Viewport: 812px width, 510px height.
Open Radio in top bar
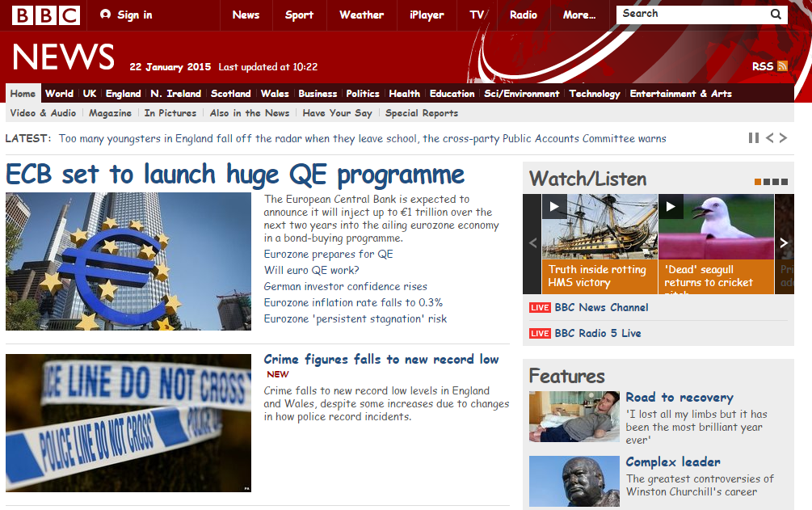pos(524,15)
